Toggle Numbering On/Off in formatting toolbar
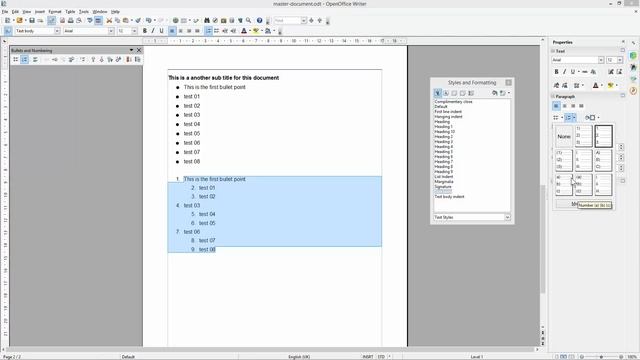The width and height of the screenshot is (640, 360). [208, 31]
